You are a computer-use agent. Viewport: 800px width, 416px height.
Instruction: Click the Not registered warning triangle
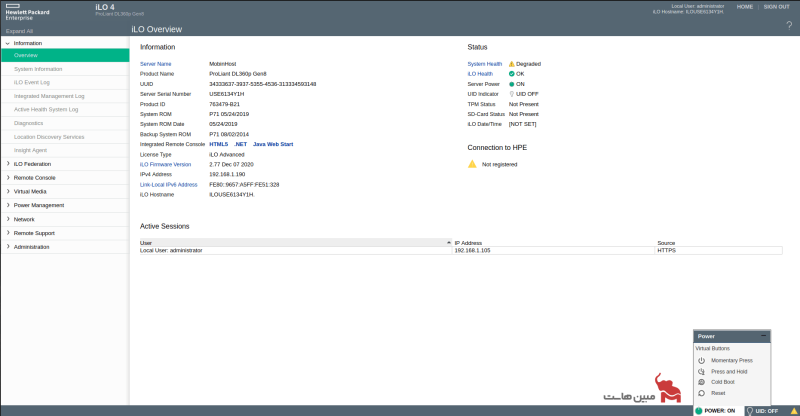[x=472, y=164]
